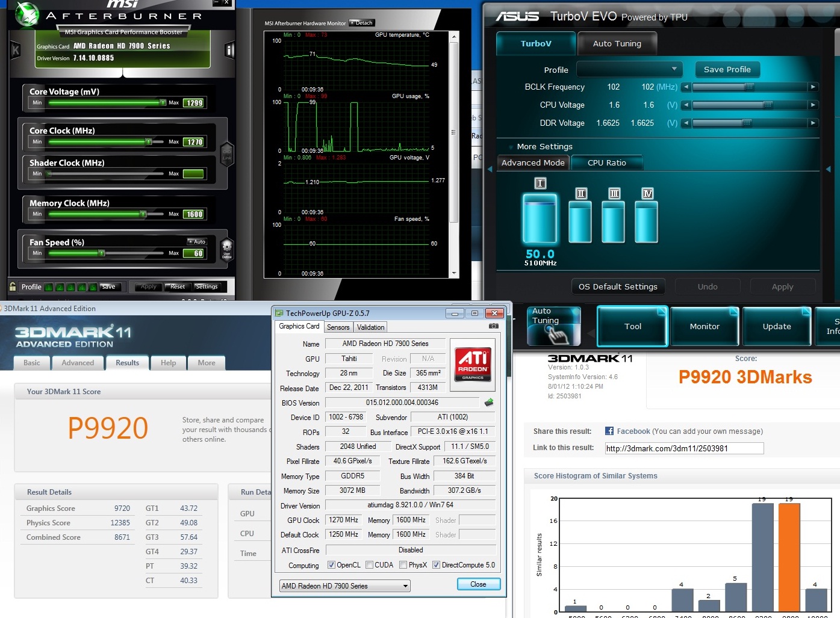Open the TurboV Monitor panel button
This screenshot has height=618, width=840.
tap(705, 326)
